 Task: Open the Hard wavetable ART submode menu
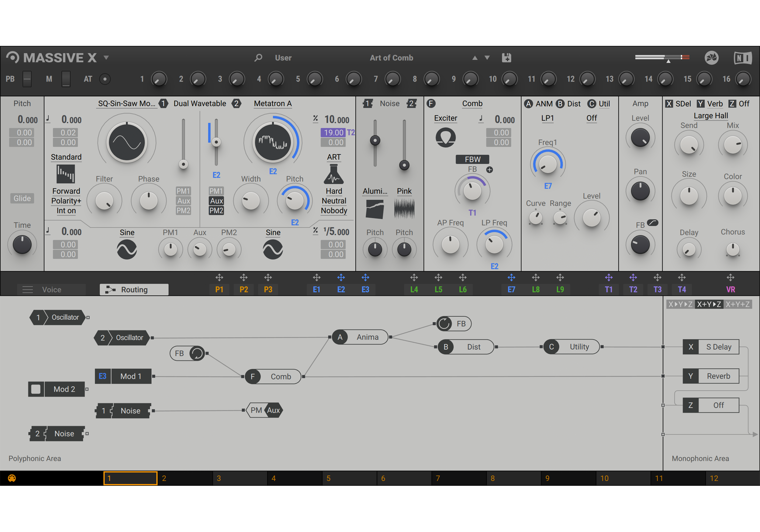coord(334,191)
